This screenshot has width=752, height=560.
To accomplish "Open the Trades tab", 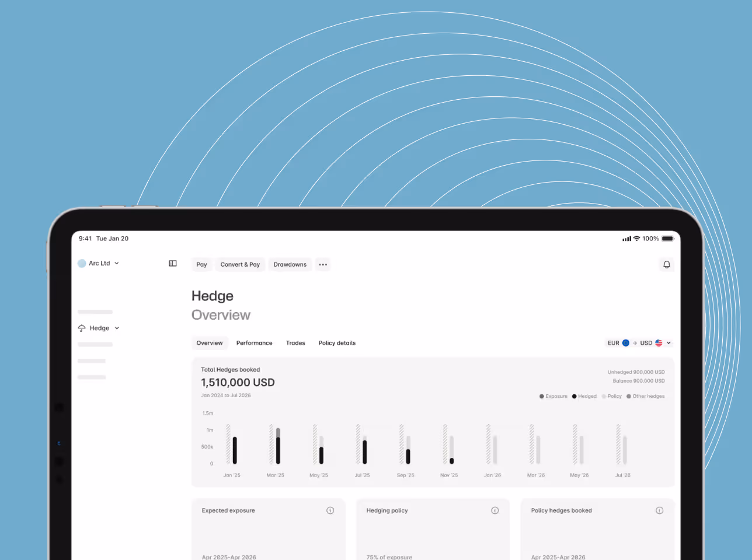I will (295, 343).
